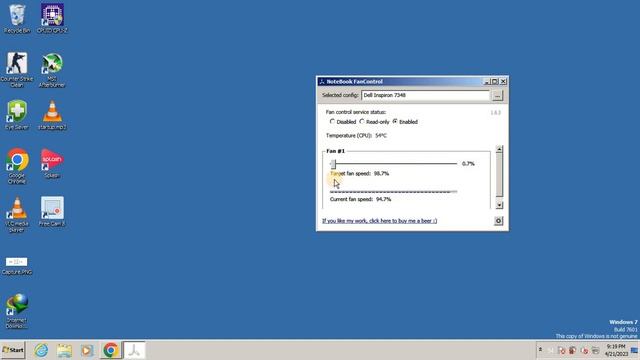Open the CPUID CPU-Z desktop shortcut

[52, 18]
